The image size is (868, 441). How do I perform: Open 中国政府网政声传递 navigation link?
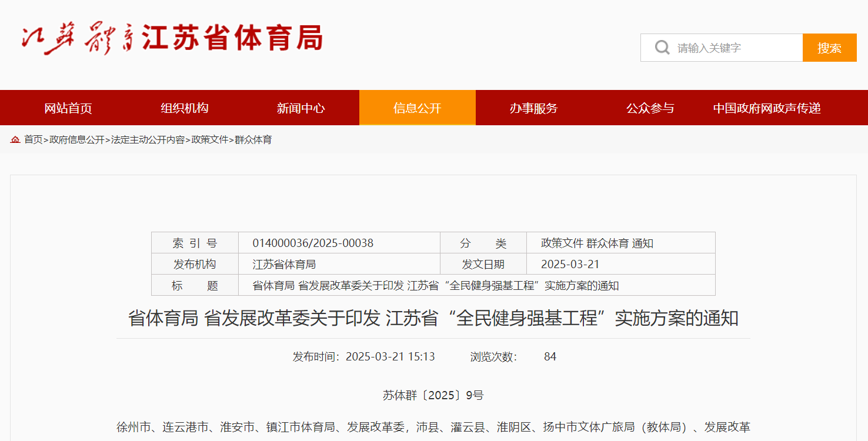point(766,108)
